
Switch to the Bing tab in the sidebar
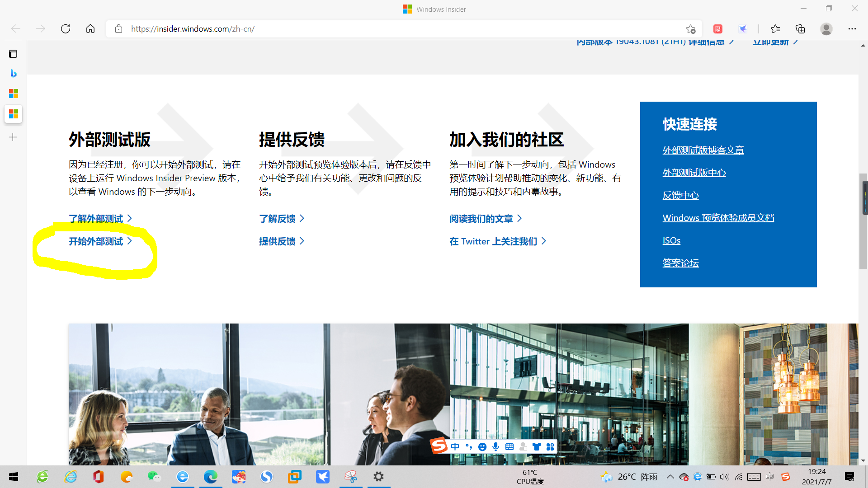13,74
